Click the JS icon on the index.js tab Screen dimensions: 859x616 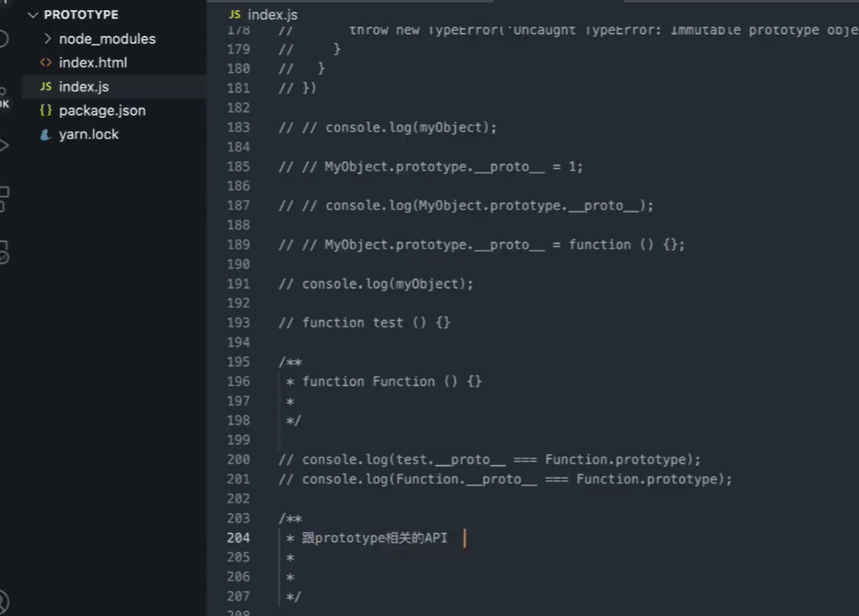[x=235, y=14]
